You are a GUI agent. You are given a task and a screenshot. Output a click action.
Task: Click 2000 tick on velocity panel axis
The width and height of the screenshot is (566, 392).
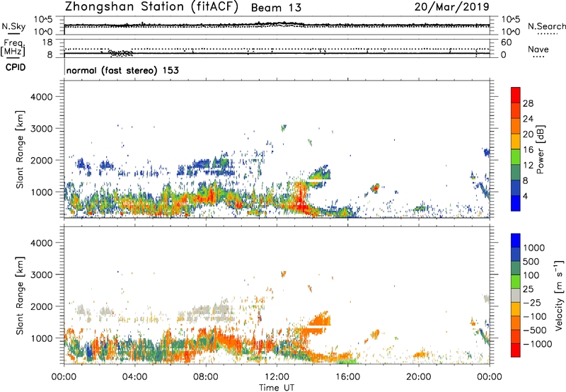[x=41, y=306]
